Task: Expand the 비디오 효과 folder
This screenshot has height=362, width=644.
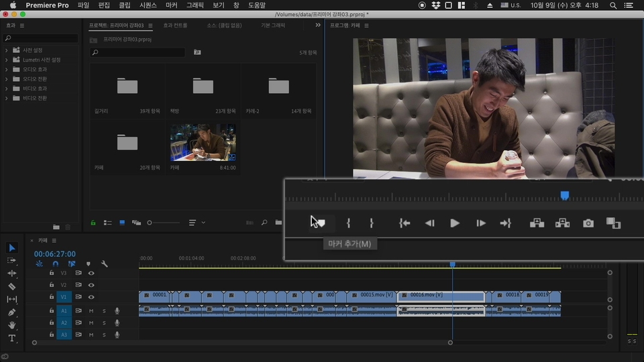Action: [6, 88]
